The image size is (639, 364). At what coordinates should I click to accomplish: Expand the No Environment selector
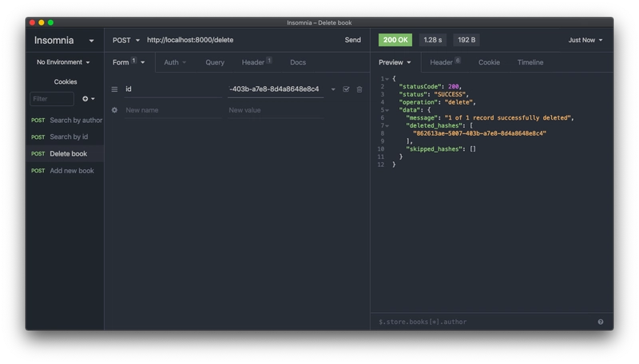click(x=63, y=62)
